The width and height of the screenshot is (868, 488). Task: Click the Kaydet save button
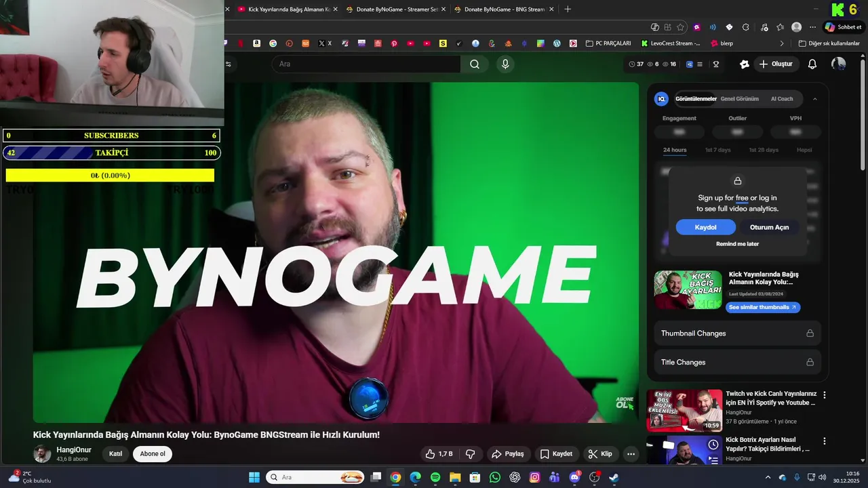[x=556, y=454]
